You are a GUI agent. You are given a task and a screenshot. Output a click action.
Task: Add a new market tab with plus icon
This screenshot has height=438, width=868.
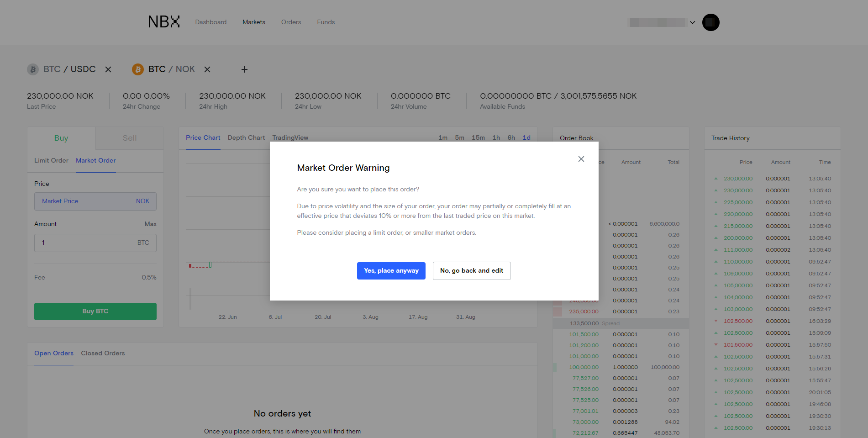pos(244,69)
